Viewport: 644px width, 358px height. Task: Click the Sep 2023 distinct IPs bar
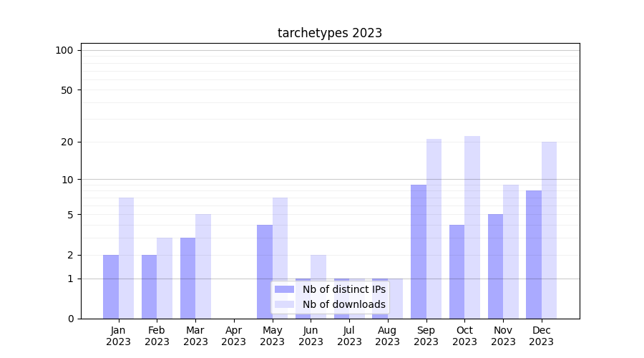pos(419,251)
